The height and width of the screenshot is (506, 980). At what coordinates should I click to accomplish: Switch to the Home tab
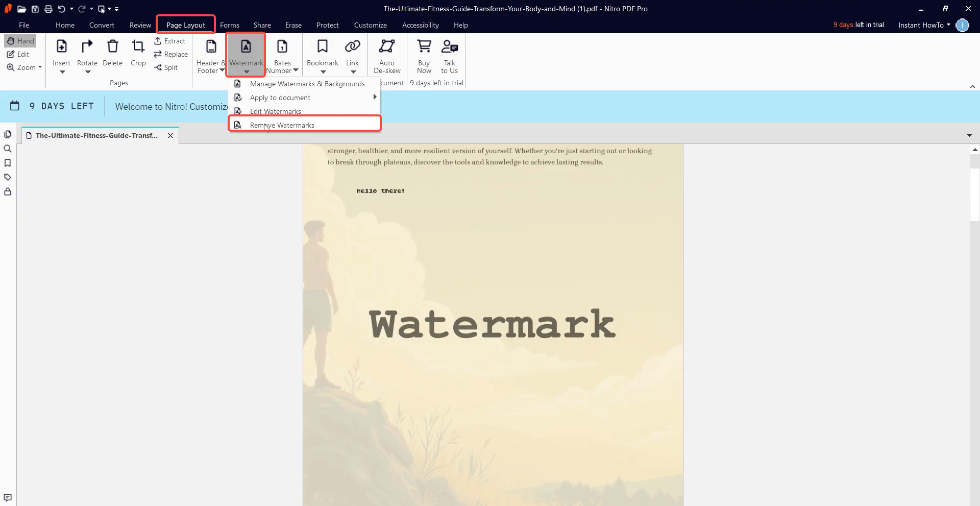click(65, 25)
